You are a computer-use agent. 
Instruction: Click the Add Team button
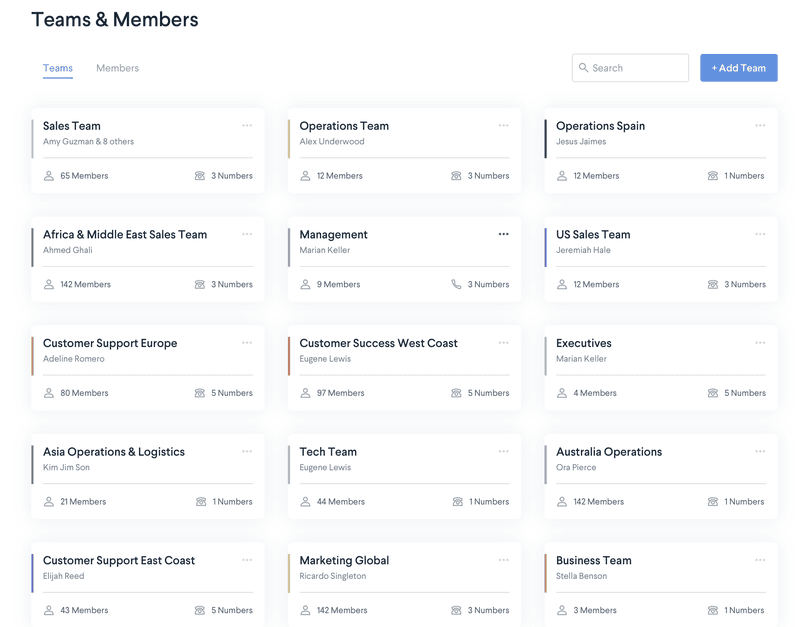[x=738, y=67]
